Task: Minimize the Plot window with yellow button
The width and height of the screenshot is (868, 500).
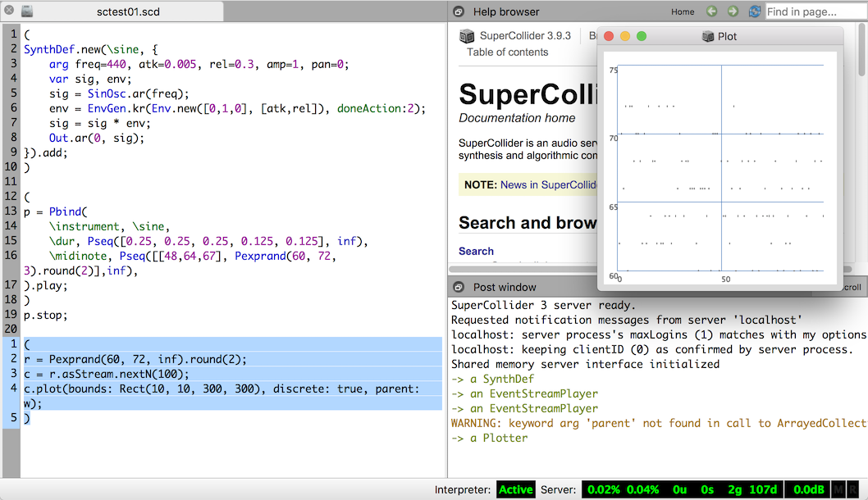Action: tap(625, 36)
